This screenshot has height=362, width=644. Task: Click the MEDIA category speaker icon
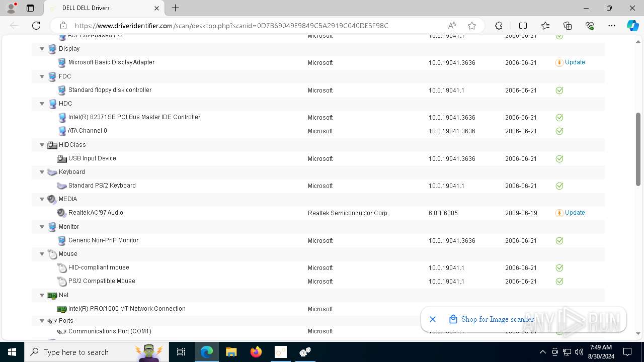tap(52, 199)
